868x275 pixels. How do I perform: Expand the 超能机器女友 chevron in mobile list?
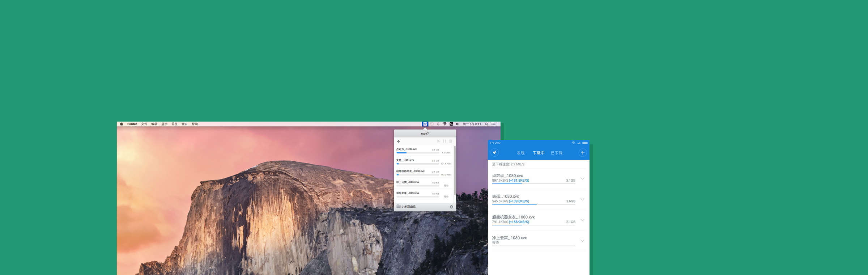(582, 220)
